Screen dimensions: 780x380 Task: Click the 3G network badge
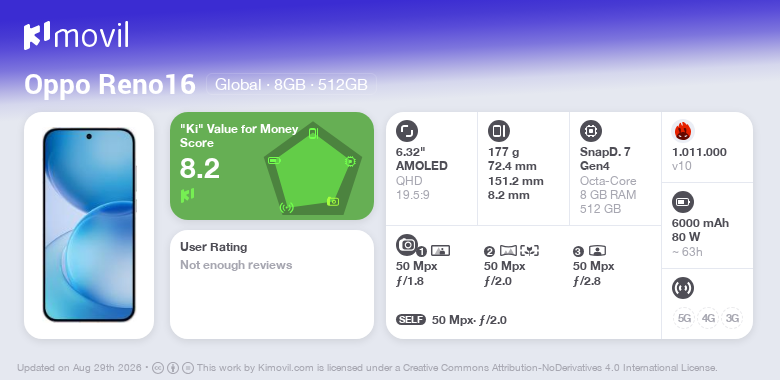click(x=732, y=318)
